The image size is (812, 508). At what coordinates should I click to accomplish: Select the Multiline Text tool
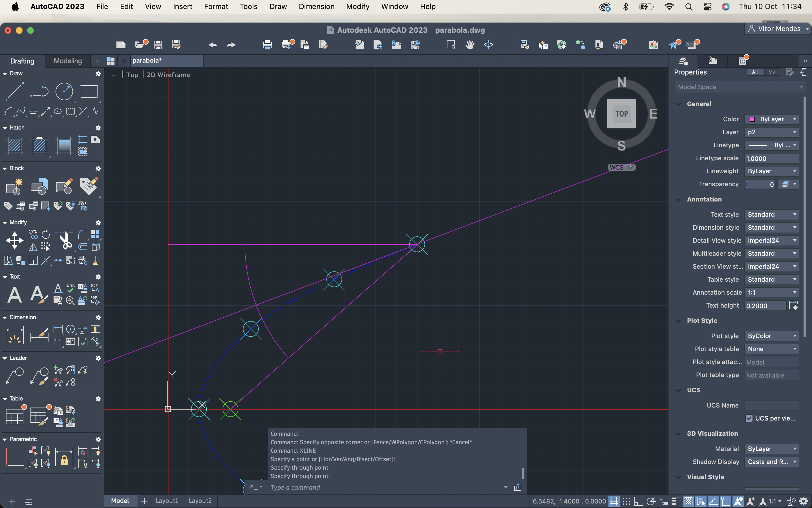point(14,295)
